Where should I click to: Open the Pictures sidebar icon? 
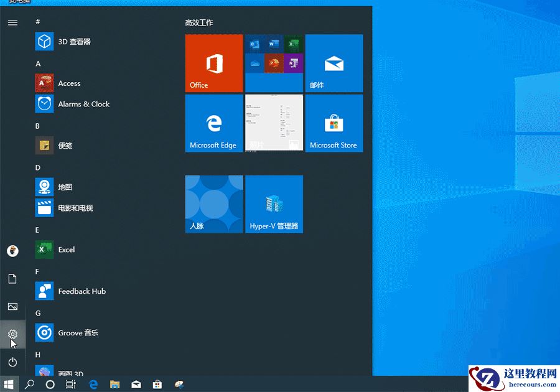[x=12, y=306]
